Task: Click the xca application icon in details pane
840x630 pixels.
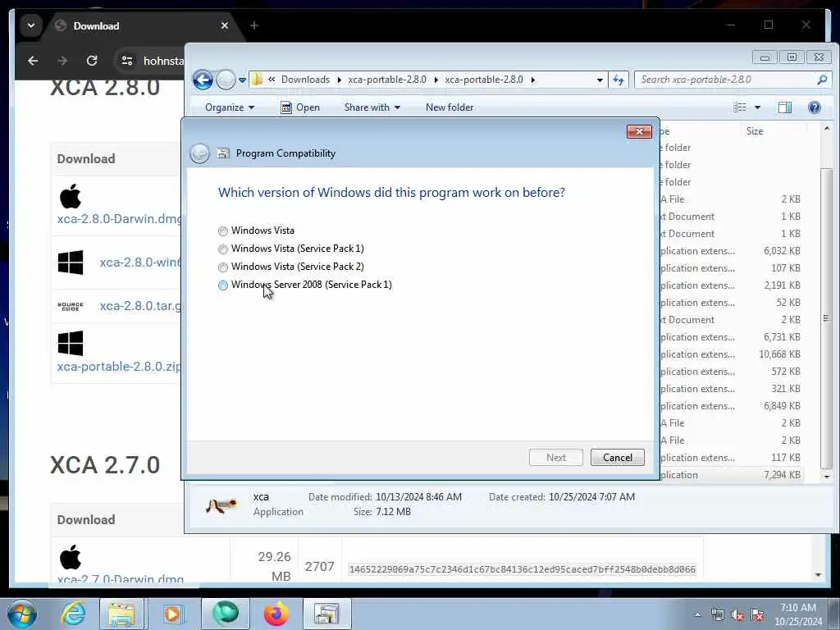Action: 221,504
